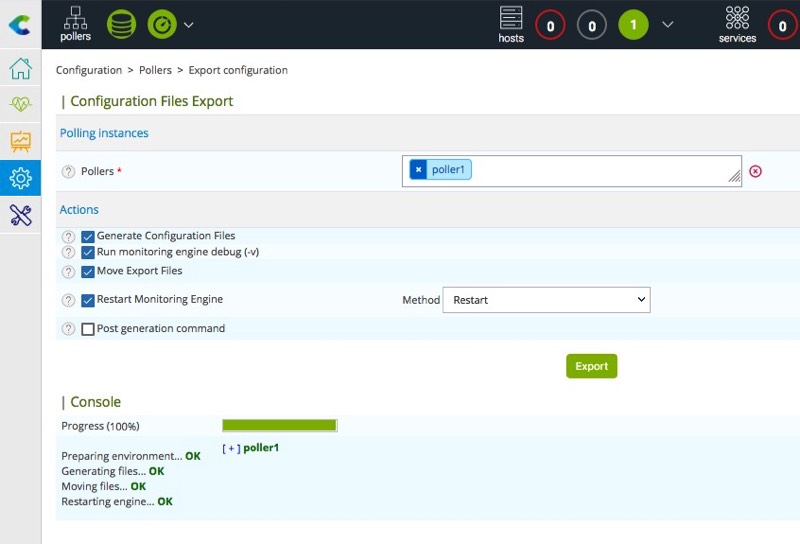Expand the hosts status chevron

coord(668,24)
